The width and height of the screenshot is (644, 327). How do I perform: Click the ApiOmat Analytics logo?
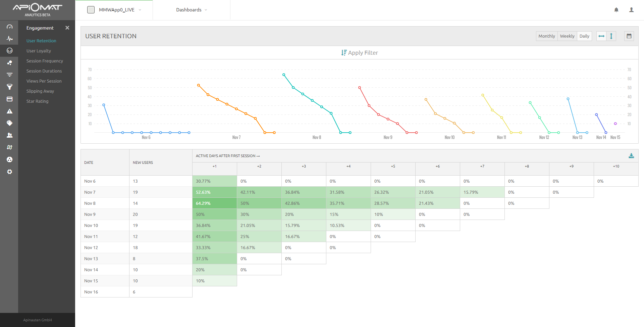[x=38, y=10]
